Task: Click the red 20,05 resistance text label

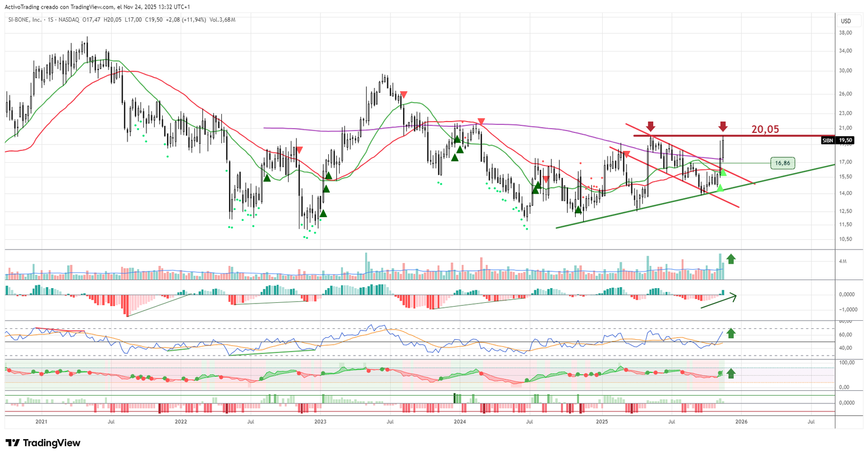Action: pyautogui.click(x=765, y=129)
